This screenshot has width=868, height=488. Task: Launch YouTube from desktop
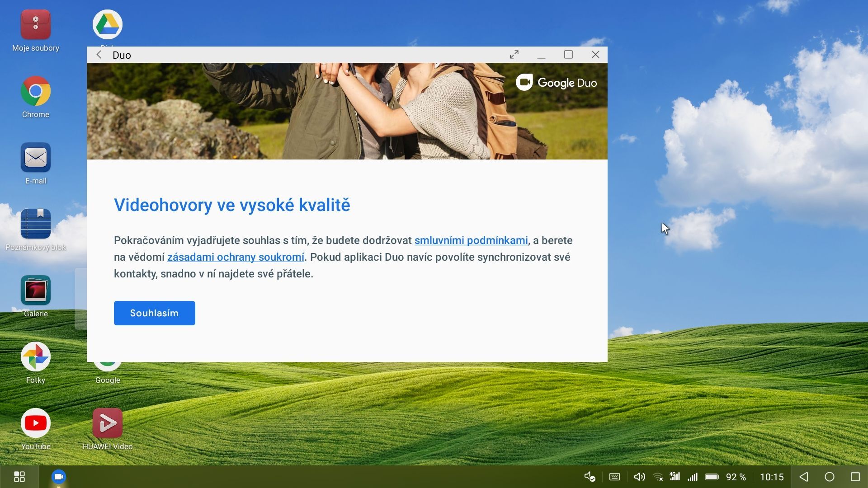[x=36, y=423]
